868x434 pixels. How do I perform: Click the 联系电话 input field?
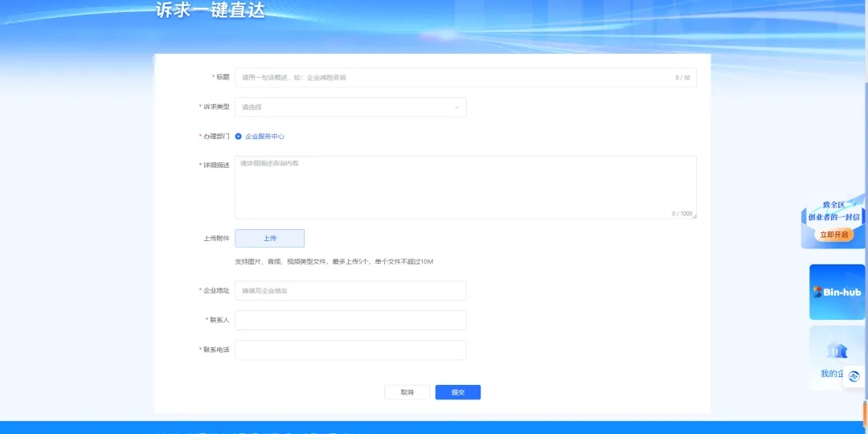pyautogui.click(x=350, y=350)
